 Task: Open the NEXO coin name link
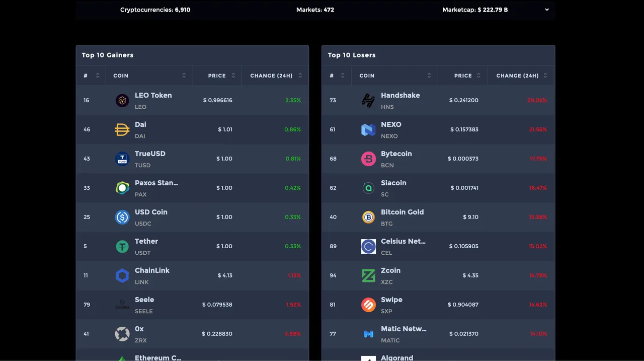point(391,124)
